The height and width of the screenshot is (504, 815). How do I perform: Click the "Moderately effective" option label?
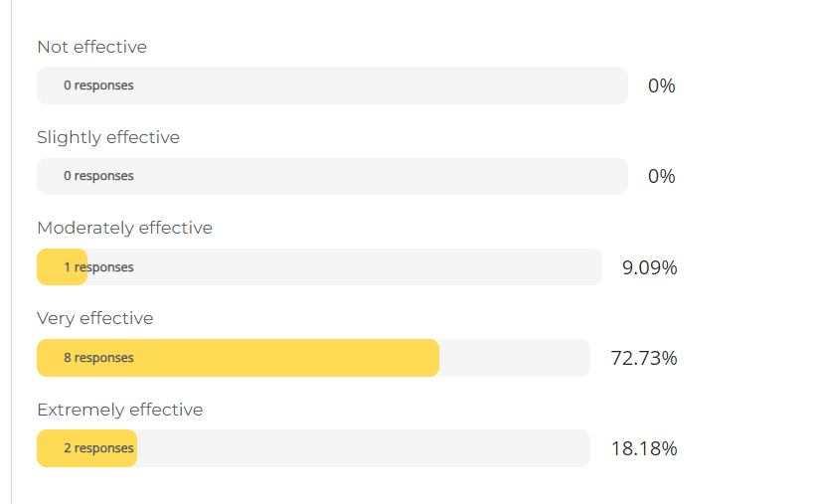tap(124, 228)
